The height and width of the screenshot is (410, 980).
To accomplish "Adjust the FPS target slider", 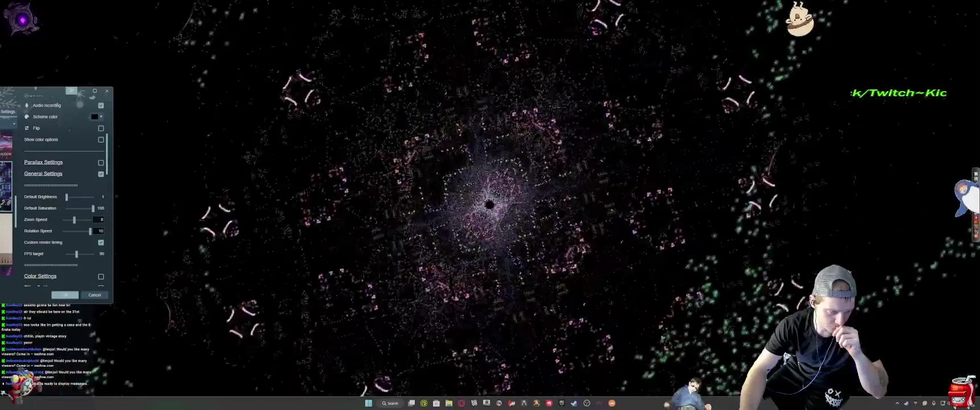I will click(x=80, y=253).
